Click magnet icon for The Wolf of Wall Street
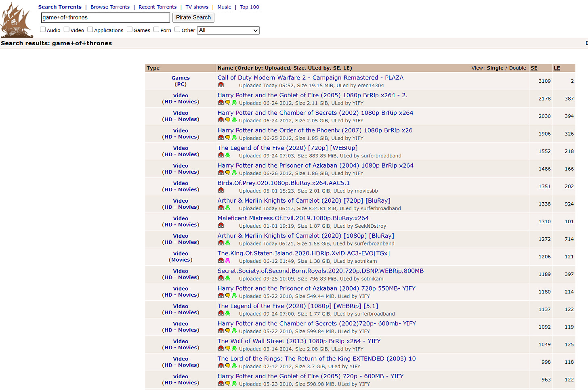588x390 pixels. click(221, 348)
